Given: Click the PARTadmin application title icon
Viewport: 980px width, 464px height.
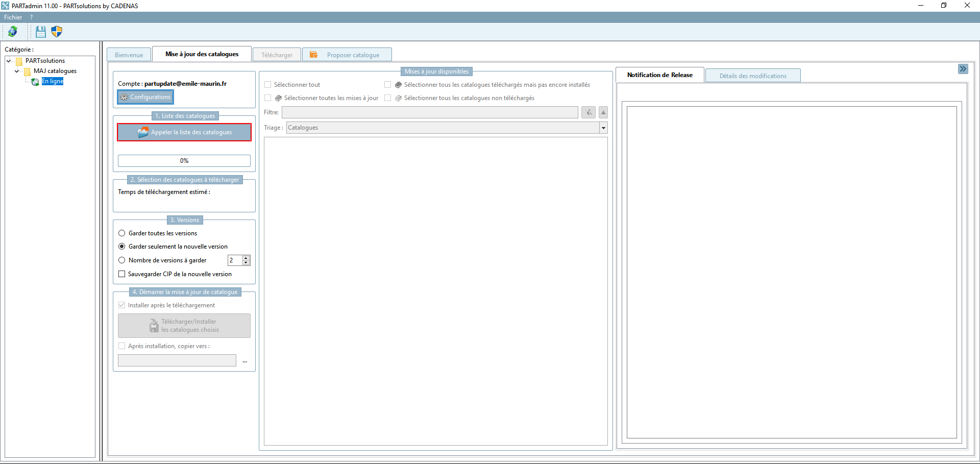Looking at the screenshot, I should (5, 6).
